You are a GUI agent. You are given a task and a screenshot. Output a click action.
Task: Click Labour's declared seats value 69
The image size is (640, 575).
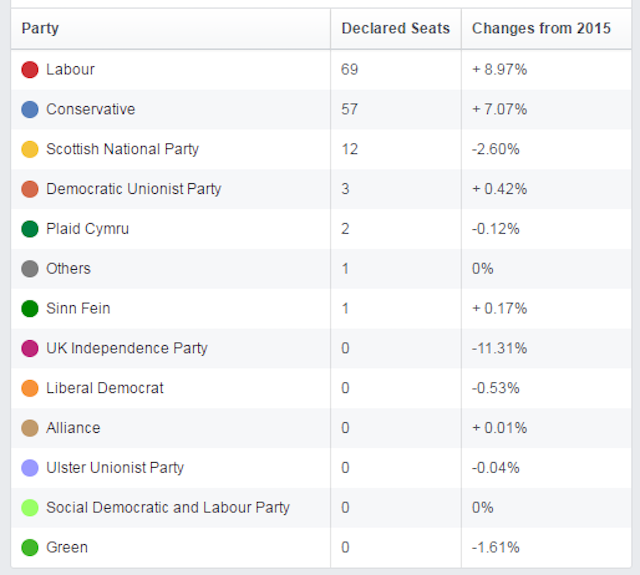[x=349, y=69]
